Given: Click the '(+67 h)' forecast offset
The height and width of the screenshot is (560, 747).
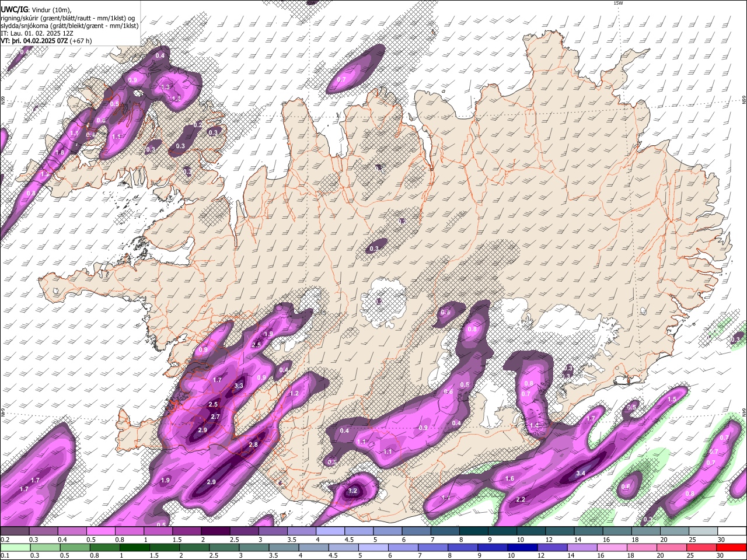Looking at the screenshot, I should click(x=81, y=41).
